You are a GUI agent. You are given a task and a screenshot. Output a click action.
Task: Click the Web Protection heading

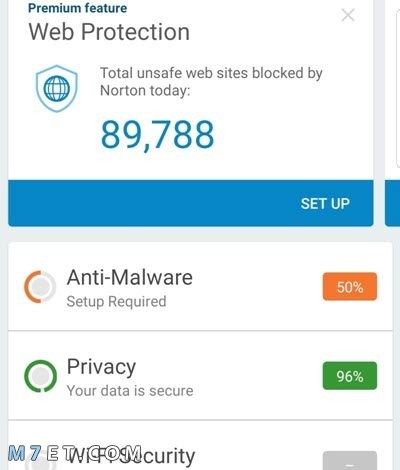click(x=109, y=32)
